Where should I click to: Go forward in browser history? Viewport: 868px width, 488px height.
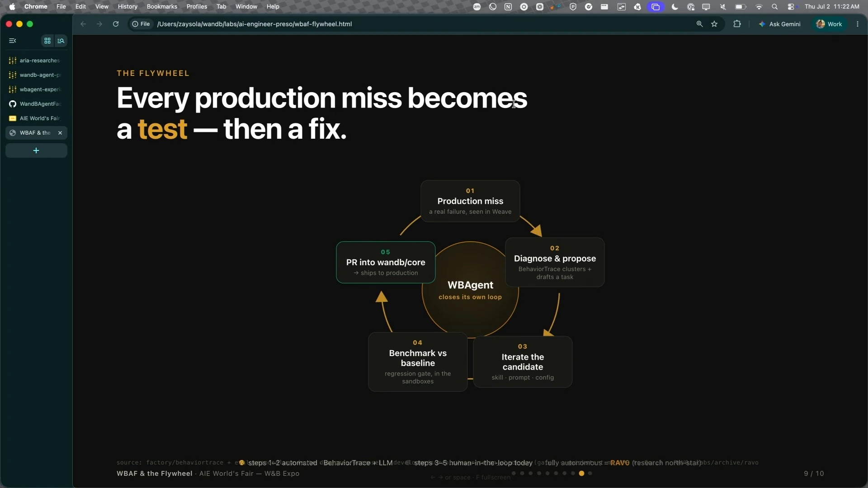pos(99,24)
